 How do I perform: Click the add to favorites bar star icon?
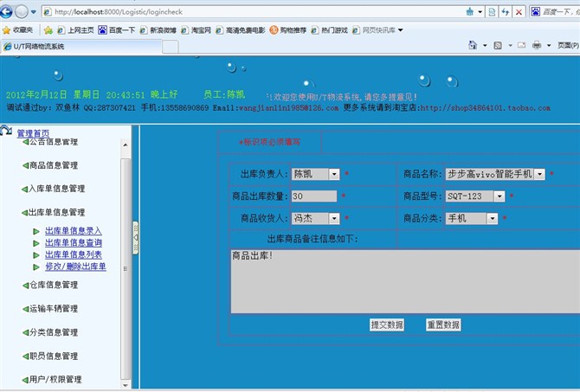(x=48, y=30)
